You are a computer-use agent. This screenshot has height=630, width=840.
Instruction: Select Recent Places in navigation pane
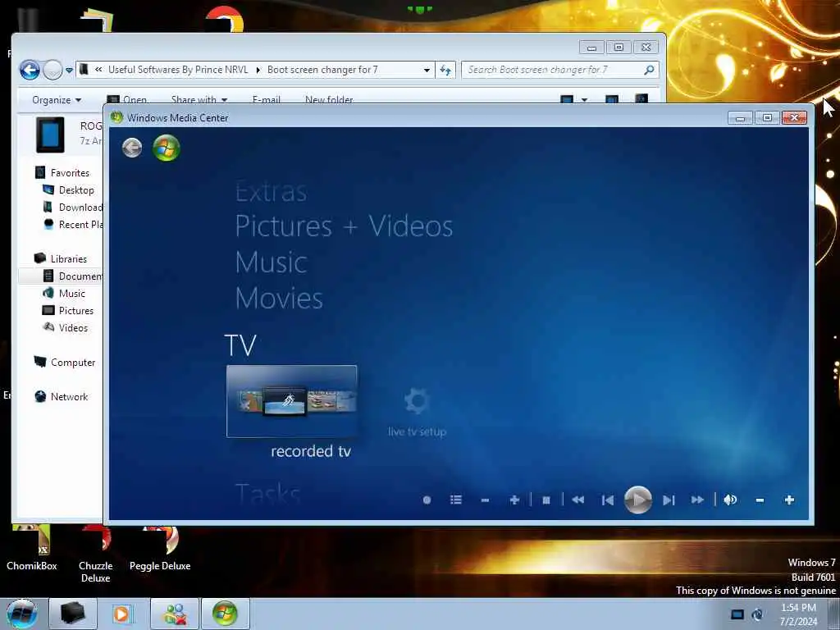pyautogui.click(x=80, y=225)
